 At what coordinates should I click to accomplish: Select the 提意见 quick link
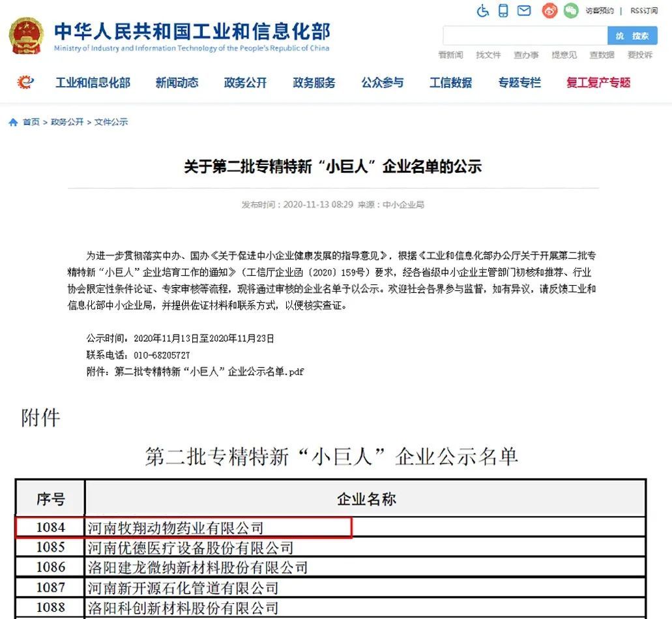tap(564, 55)
